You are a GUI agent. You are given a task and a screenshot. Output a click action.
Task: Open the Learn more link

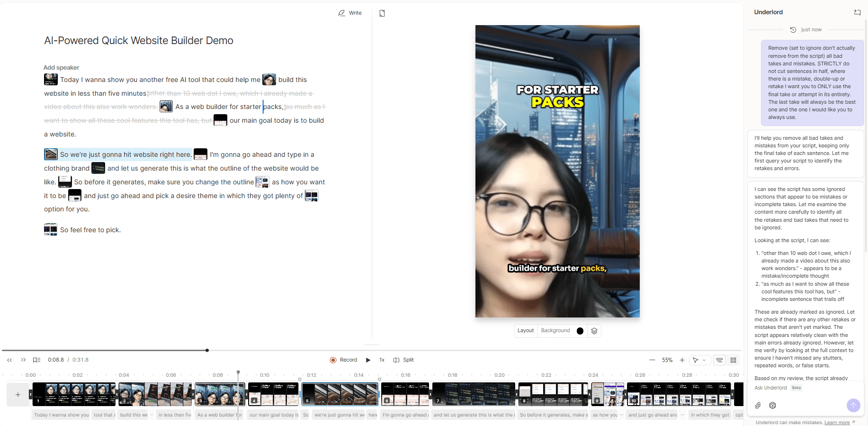tap(840, 422)
